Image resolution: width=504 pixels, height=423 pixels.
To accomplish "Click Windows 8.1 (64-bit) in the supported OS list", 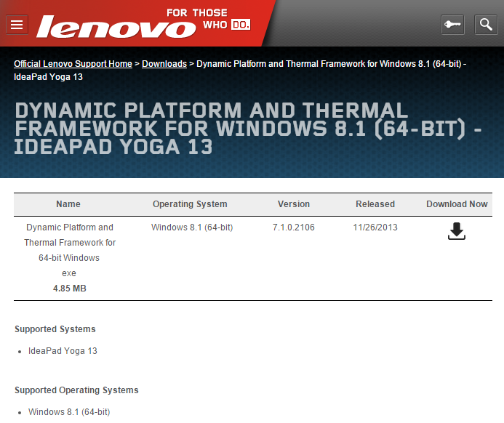I will (69, 412).
